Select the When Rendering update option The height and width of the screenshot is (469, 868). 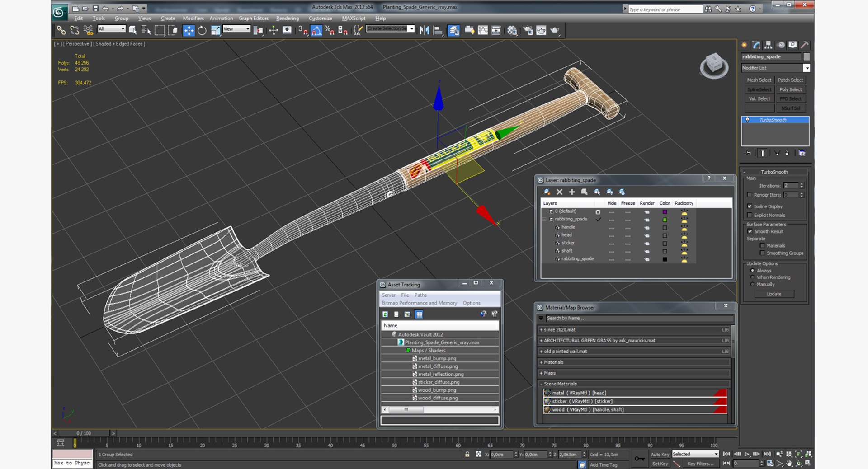(752, 277)
